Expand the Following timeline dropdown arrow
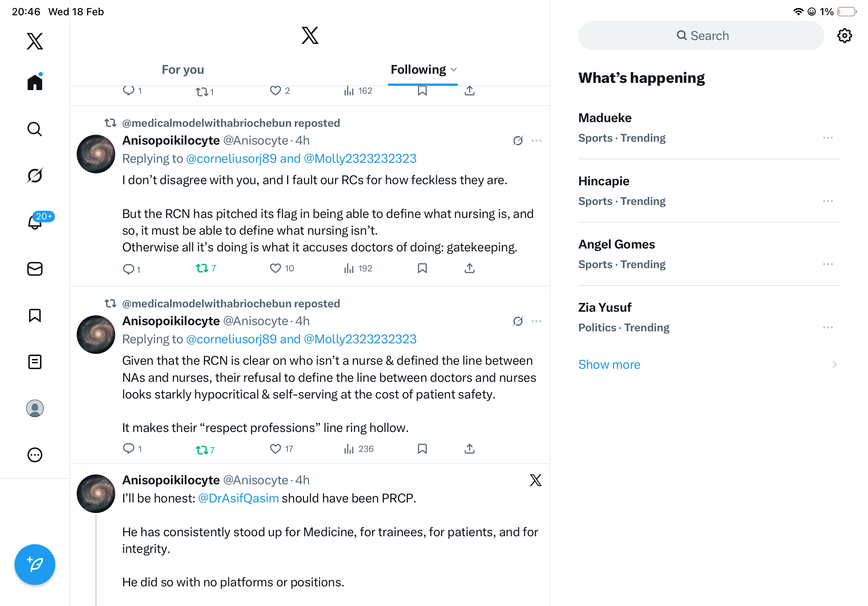 [454, 70]
